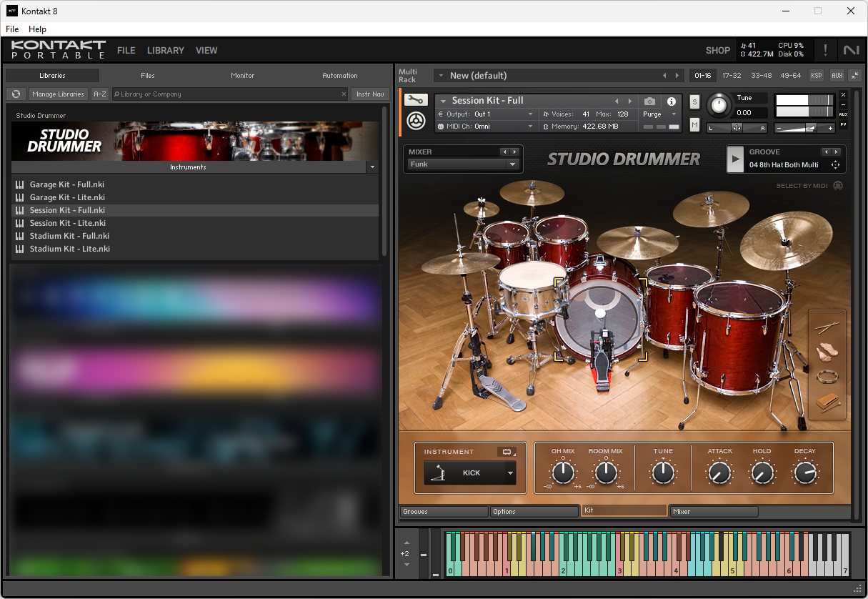
Task: Switch to the Files browser tab
Action: (x=148, y=75)
